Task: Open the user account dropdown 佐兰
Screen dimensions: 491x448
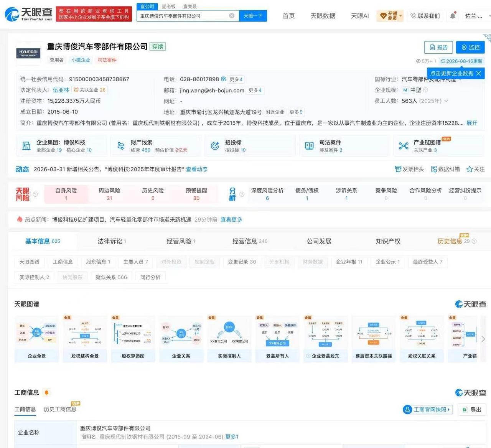Action: coord(478,16)
